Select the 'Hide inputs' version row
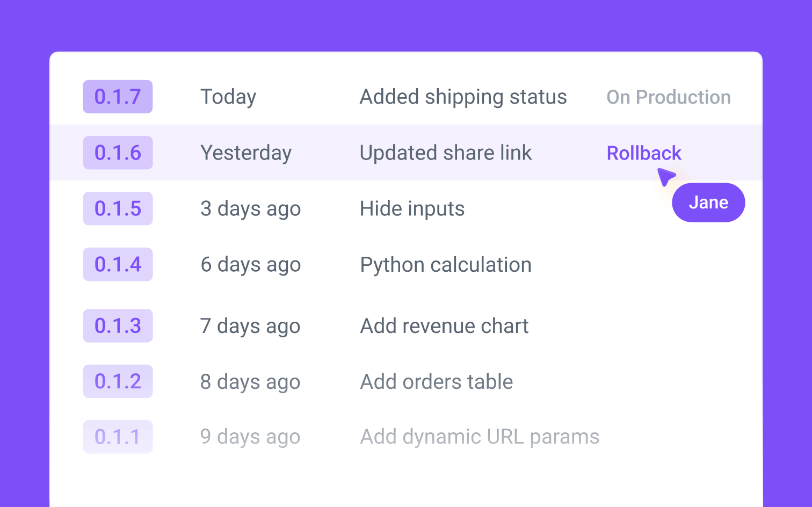The width and height of the screenshot is (812, 507). coord(412,208)
